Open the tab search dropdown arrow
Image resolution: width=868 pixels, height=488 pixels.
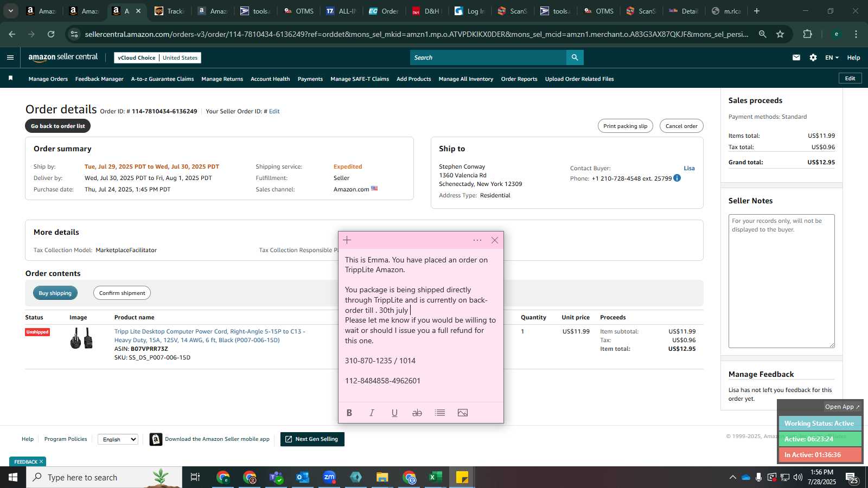click(x=10, y=11)
